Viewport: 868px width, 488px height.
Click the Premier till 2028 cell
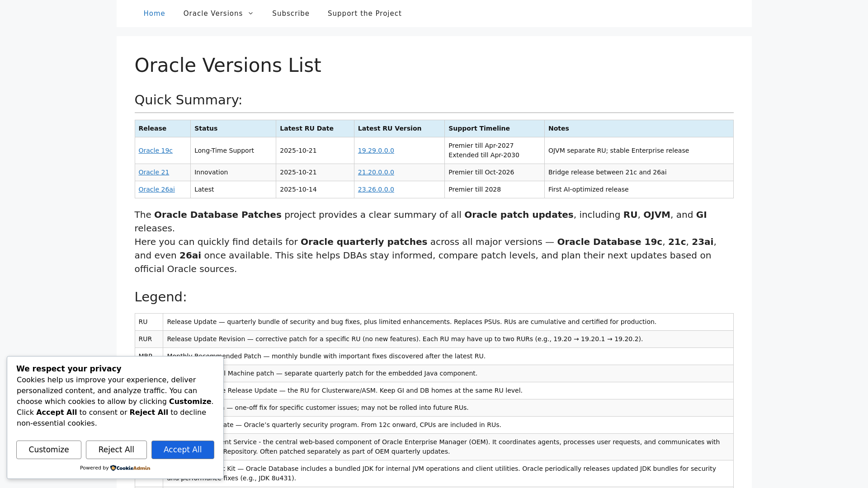pyautogui.click(x=495, y=189)
